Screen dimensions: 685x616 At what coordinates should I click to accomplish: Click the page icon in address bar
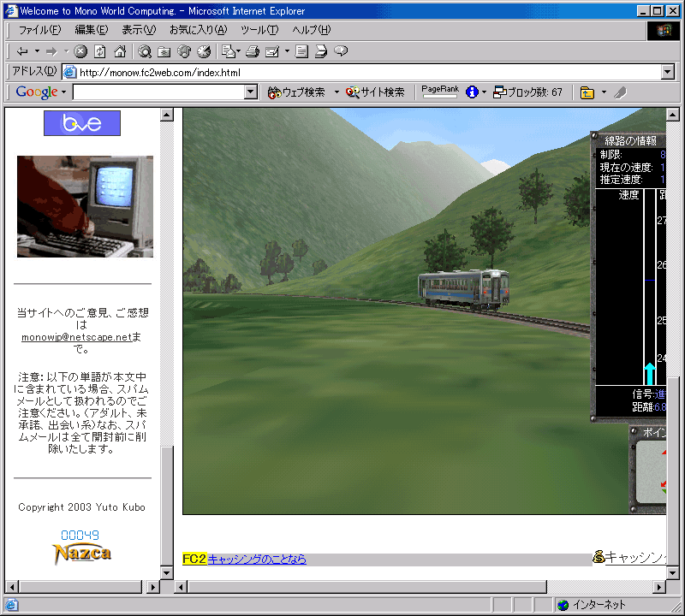tap(70, 72)
